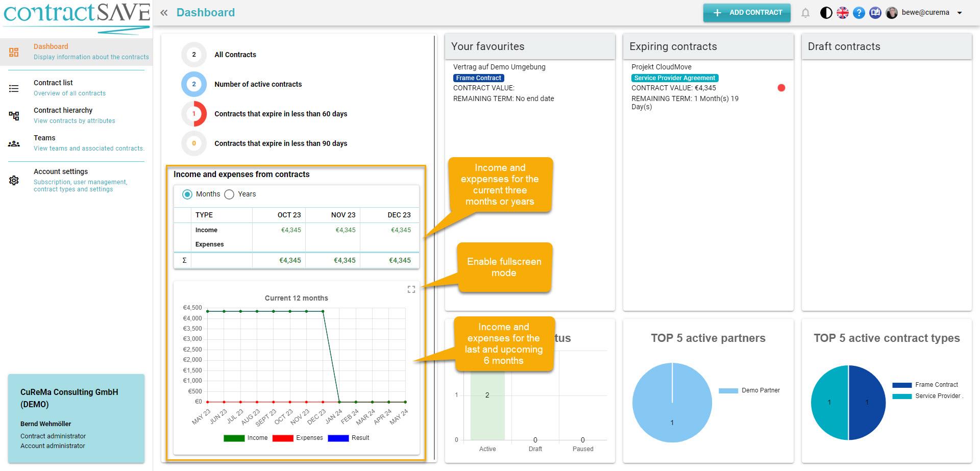Click the Income row label in the table
This screenshot has width=980, height=471.
(x=206, y=230)
